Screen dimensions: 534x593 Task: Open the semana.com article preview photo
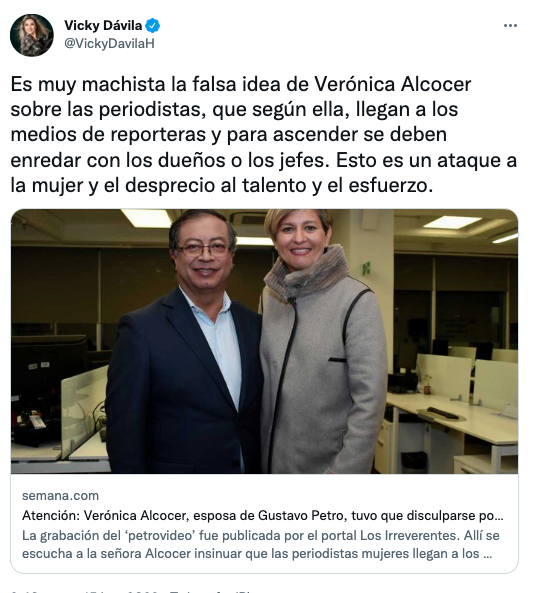[x=264, y=341]
